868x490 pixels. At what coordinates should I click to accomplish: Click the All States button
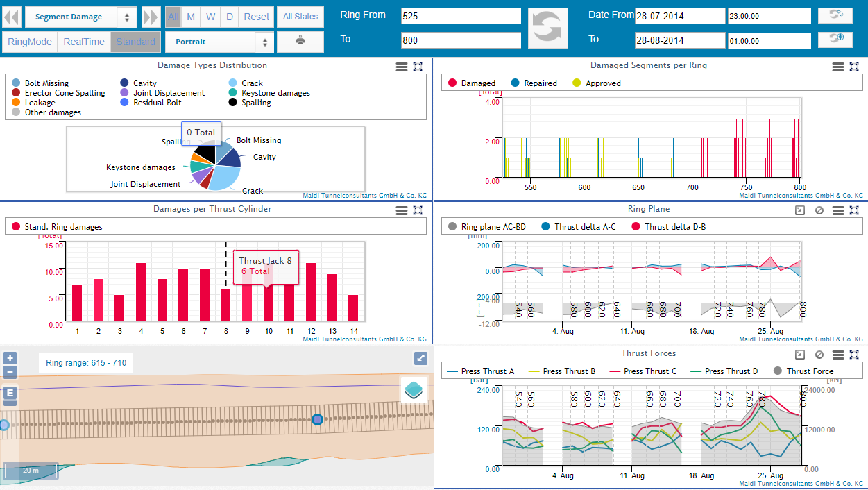[300, 17]
